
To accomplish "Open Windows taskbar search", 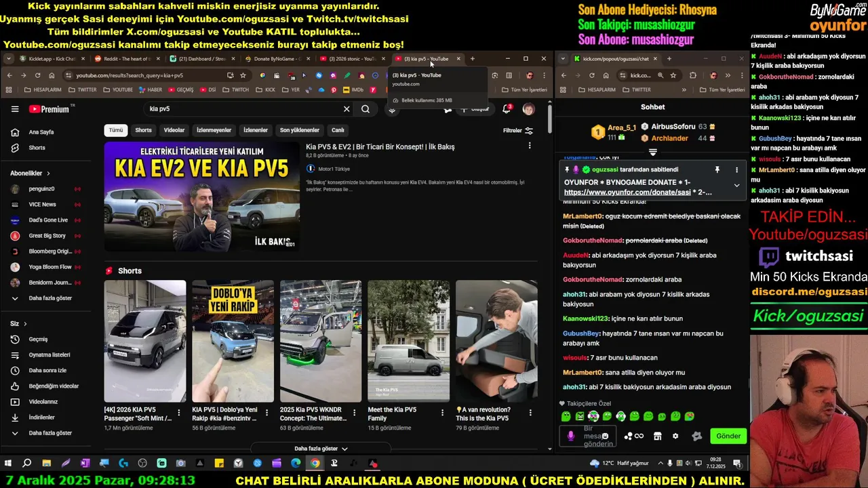I will (27, 464).
